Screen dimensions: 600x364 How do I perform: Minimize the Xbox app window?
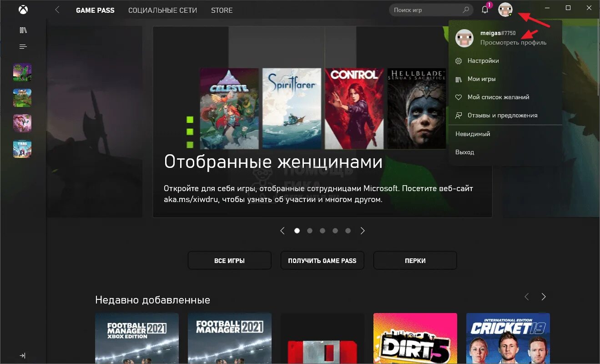pos(547,8)
